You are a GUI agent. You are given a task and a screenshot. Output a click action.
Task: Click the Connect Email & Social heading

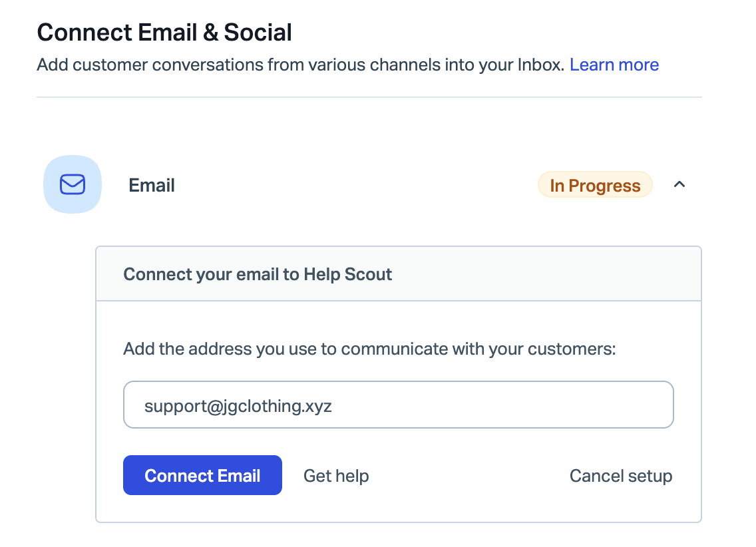(164, 33)
